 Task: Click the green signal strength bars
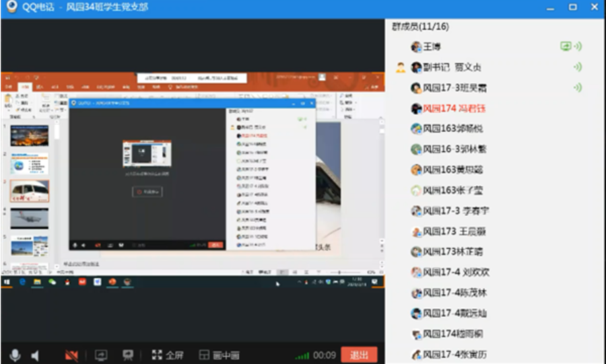[x=302, y=356]
